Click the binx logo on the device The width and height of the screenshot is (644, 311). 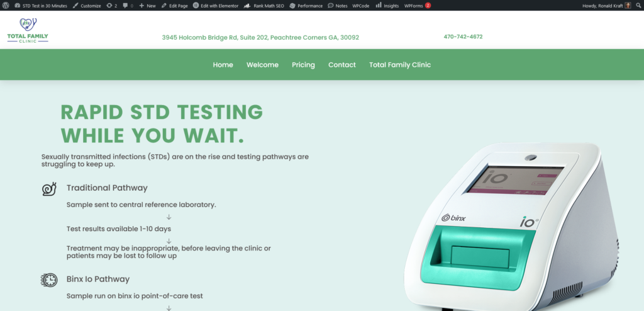click(x=453, y=218)
